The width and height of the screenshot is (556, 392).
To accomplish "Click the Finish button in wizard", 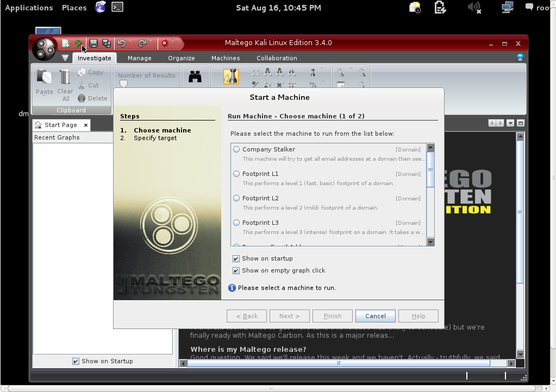I will coord(332,316).
